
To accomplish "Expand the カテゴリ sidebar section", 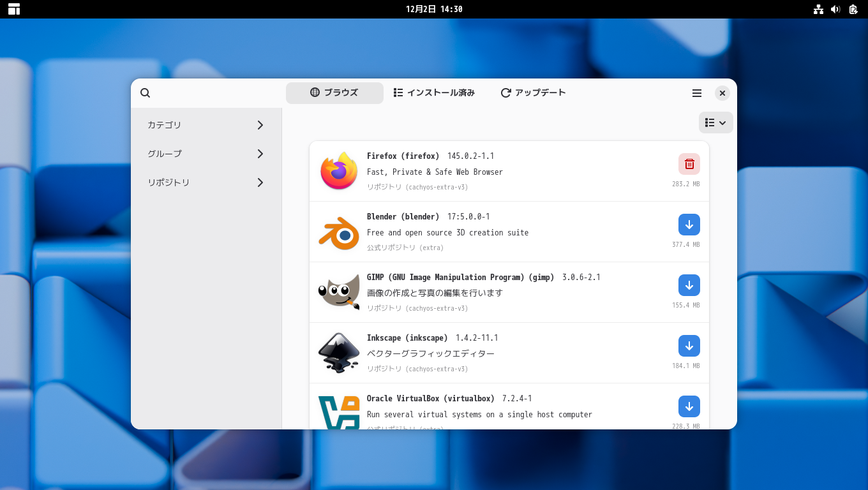I will [x=206, y=125].
